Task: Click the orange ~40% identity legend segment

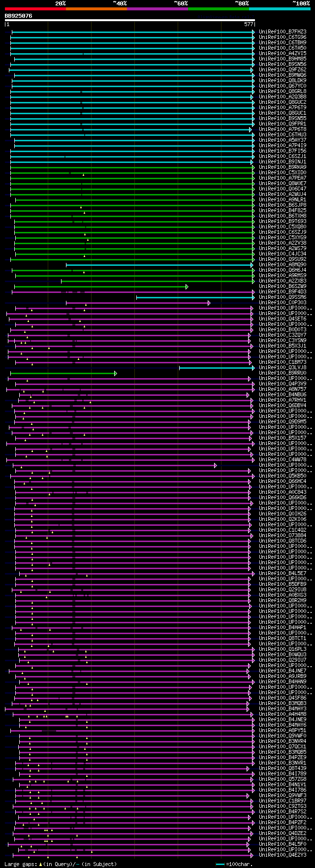Action: coord(96,9)
